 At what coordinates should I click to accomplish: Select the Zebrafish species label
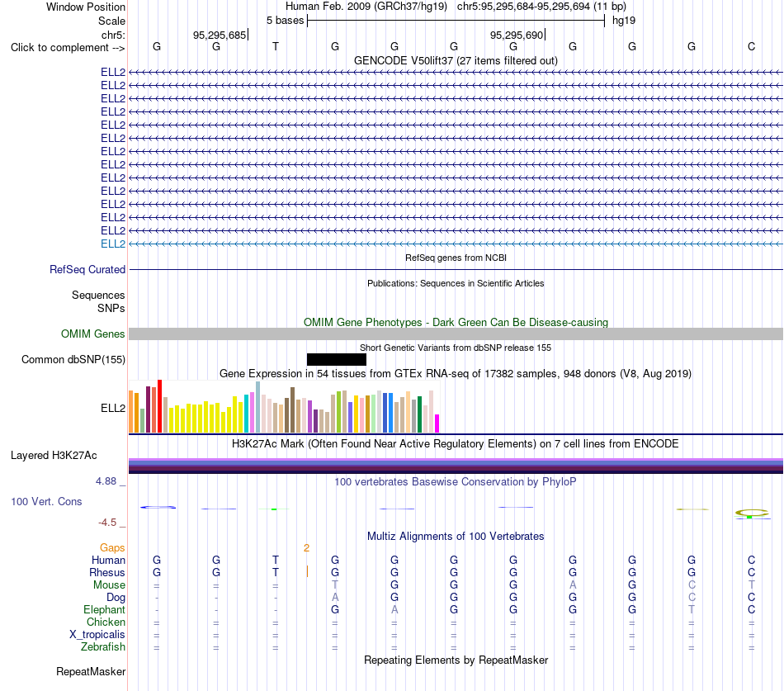click(103, 647)
